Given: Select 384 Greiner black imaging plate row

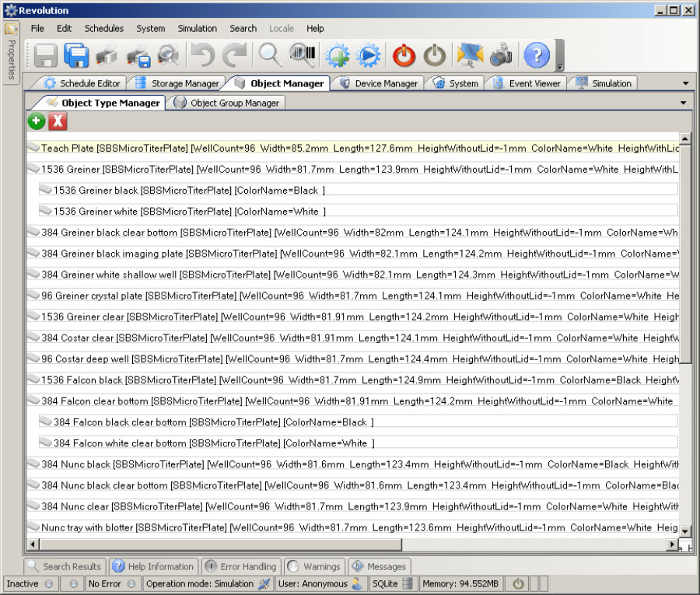Looking at the screenshot, I should coord(352,253).
